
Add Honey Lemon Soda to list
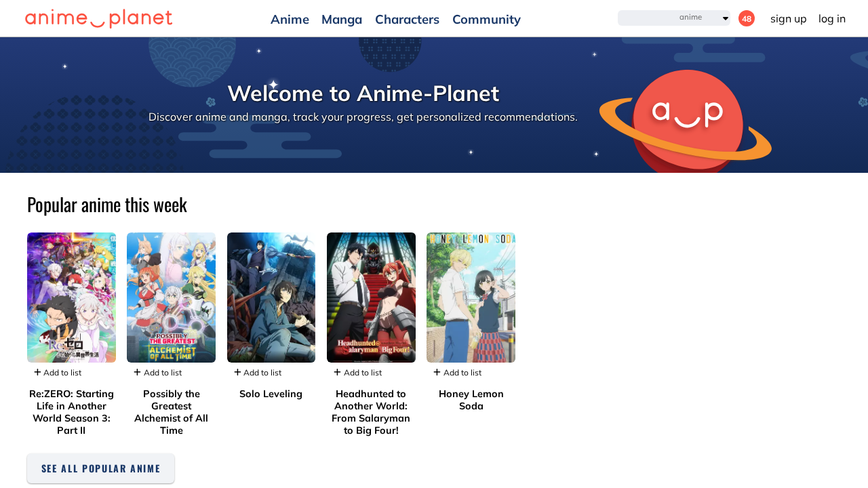457,372
